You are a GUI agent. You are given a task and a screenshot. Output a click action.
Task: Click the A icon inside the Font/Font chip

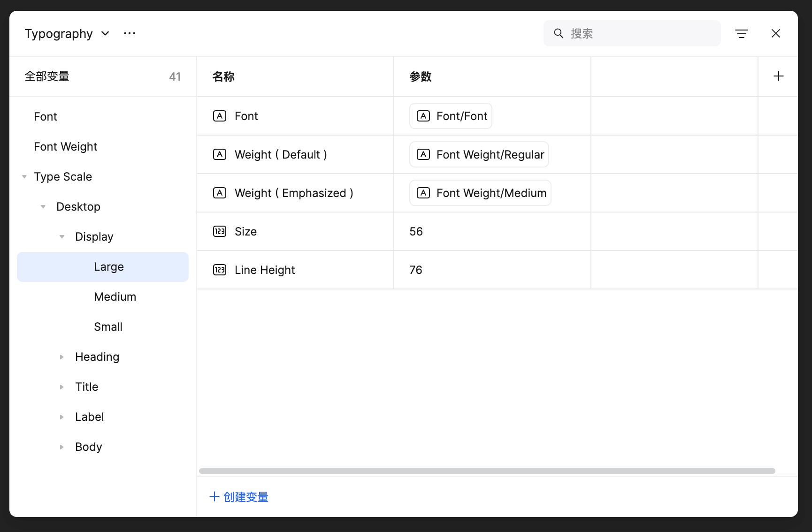click(x=424, y=116)
